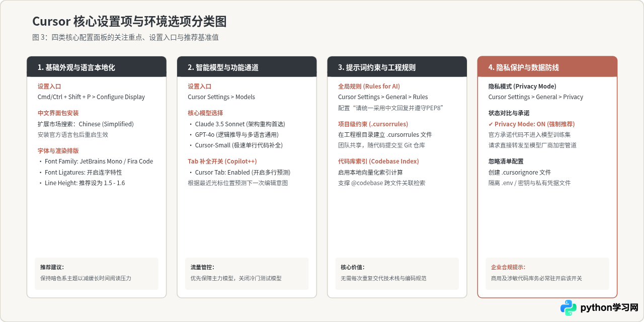Viewport: 644px width, 322px height.
Task: Click '根据最近光标位置预测下一次编辑意图' line
Action: coord(238,183)
